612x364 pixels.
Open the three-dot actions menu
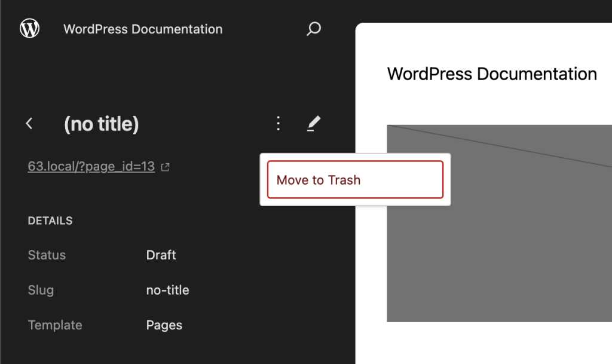point(279,123)
